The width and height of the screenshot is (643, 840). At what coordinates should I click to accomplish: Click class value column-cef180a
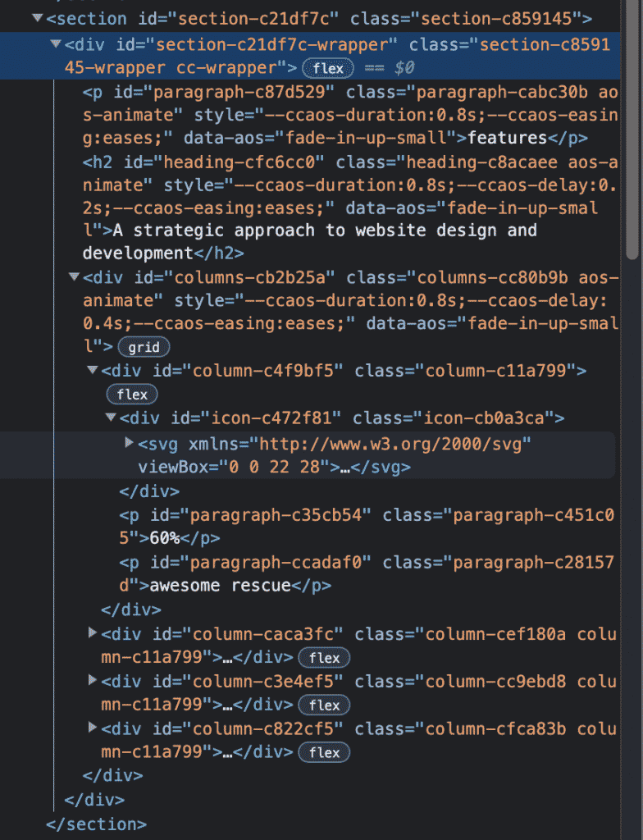coord(495,634)
